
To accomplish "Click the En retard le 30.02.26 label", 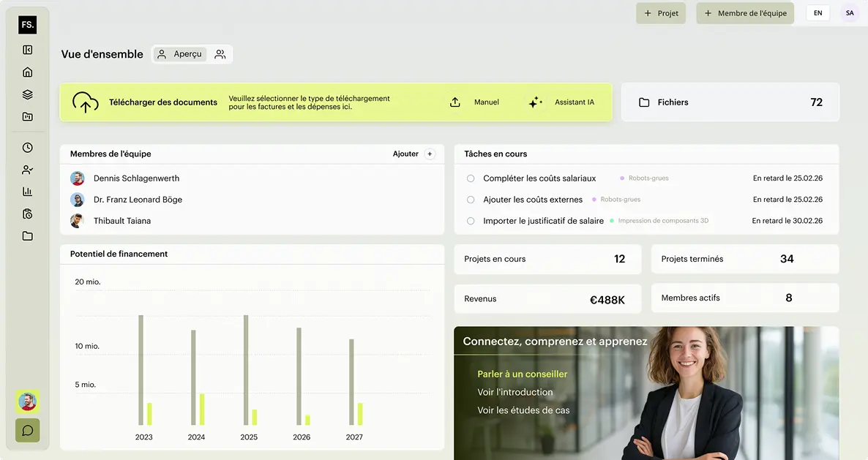I will pos(787,221).
